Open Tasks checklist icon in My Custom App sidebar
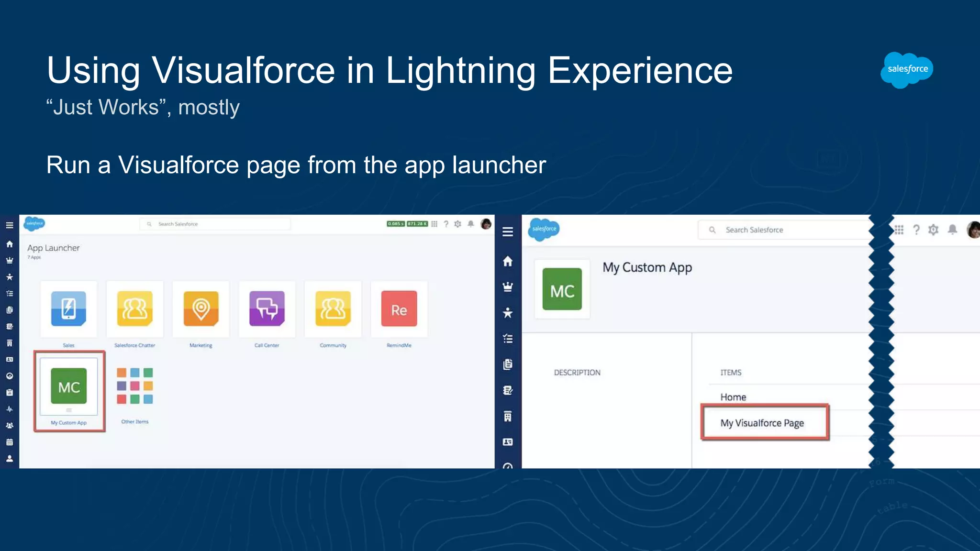Viewport: 980px width, 551px height. tap(508, 339)
